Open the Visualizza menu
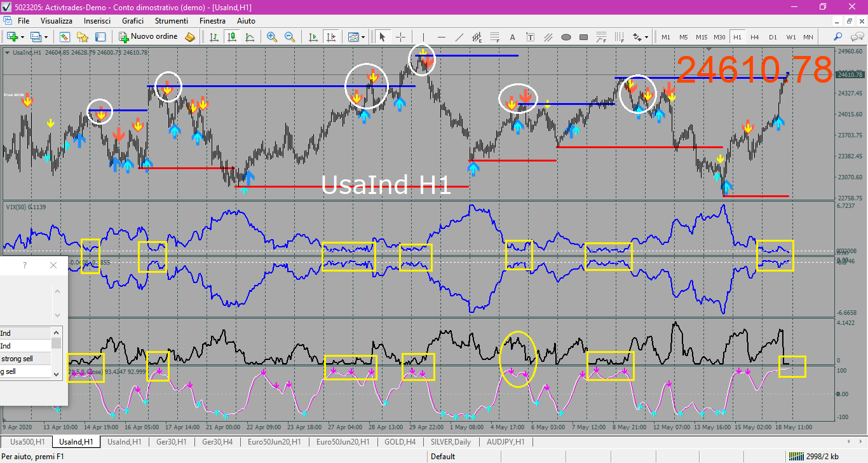The height and width of the screenshot is (463, 868). [x=57, y=21]
